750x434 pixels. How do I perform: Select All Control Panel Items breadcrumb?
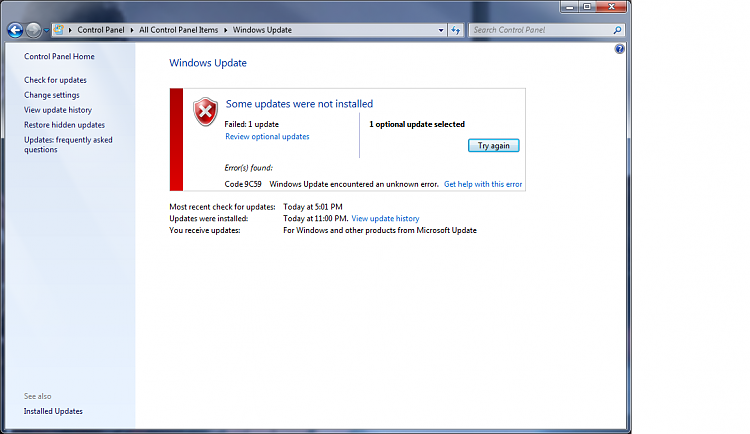coord(178,30)
